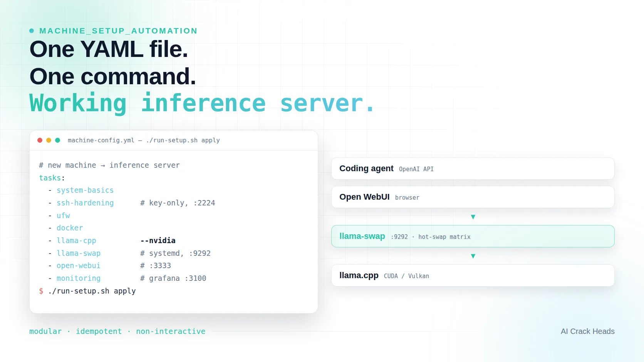Screen dimensions: 644x362
Task: Click the 'One YAML file.' headline
Action: (109, 49)
